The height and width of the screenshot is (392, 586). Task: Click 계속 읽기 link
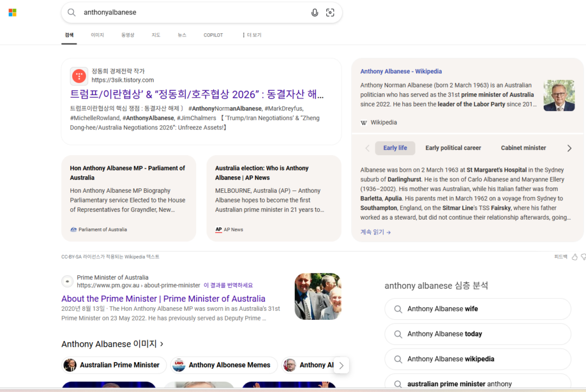[x=375, y=232]
